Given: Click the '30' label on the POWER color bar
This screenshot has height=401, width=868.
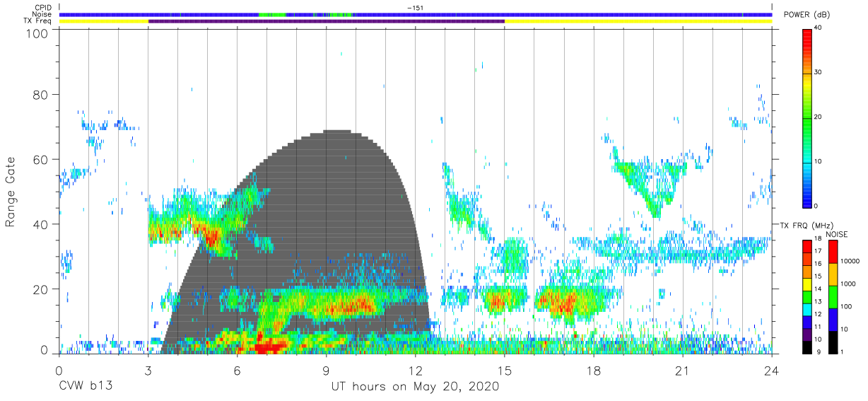Looking at the screenshot, I should point(818,73).
